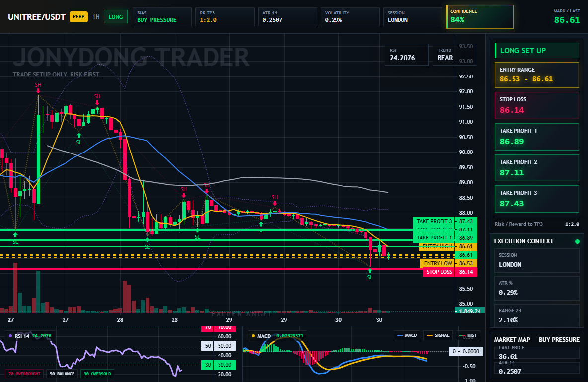Click the red STOP LOSS chart label
Screen dimensions: 588x382
point(439,272)
